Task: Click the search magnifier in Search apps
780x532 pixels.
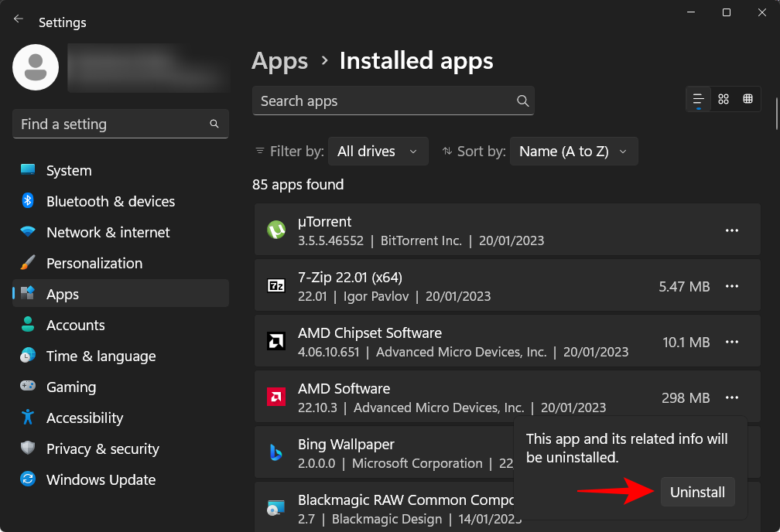Action: click(522, 101)
